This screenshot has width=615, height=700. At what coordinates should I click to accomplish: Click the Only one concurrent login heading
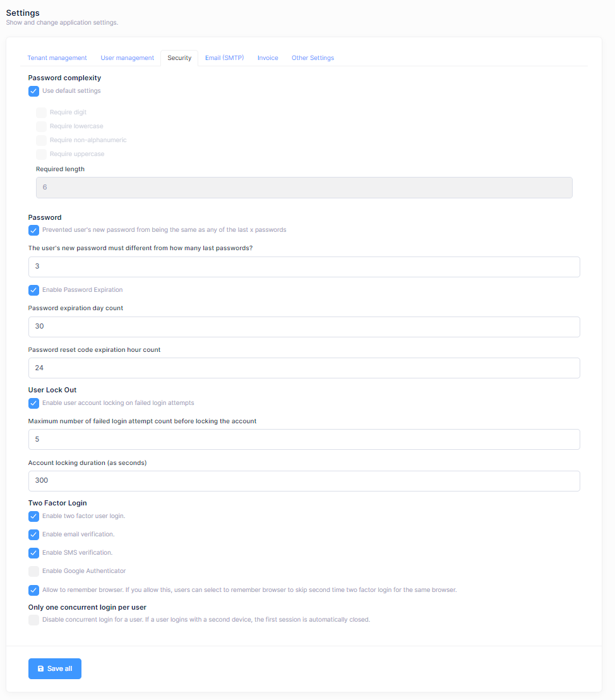(87, 607)
